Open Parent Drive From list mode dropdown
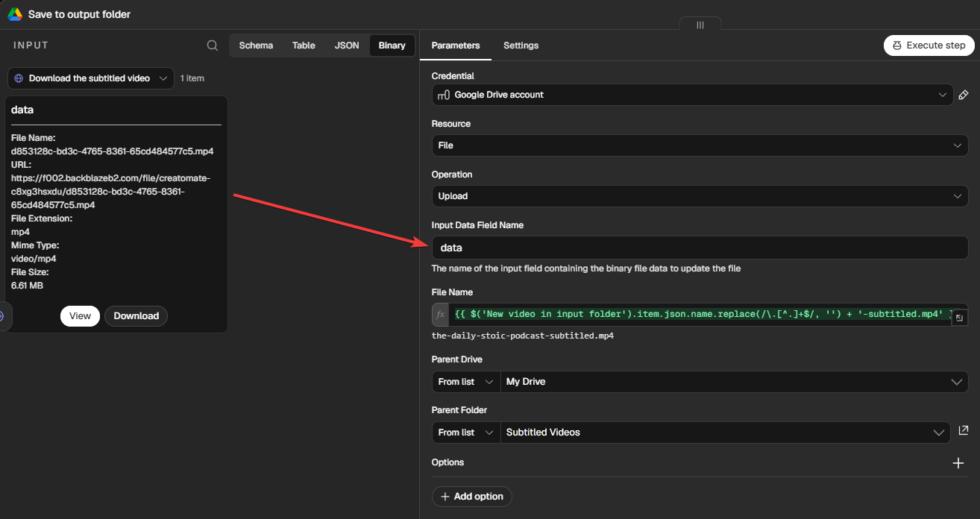The image size is (980, 519). tap(466, 382)
